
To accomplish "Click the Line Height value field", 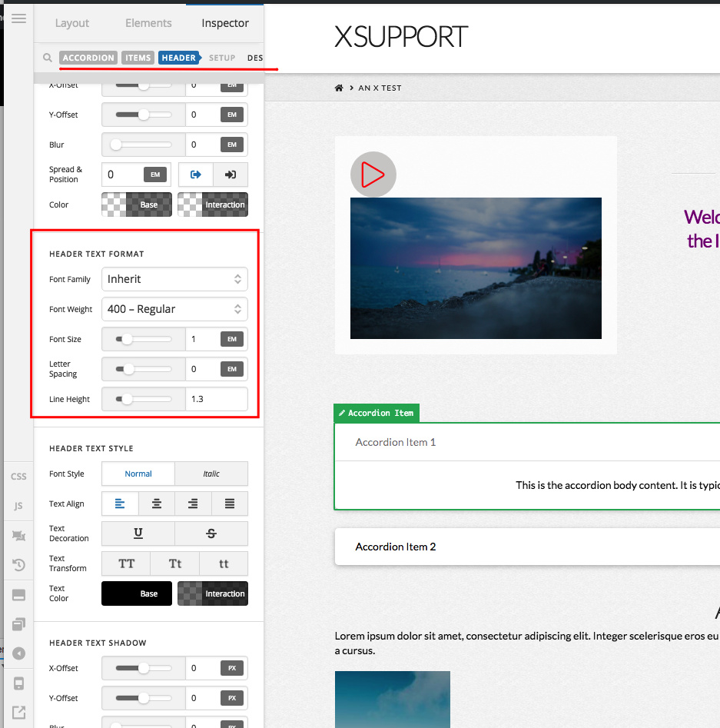I will pyautogui.click(x=217, y=399).
